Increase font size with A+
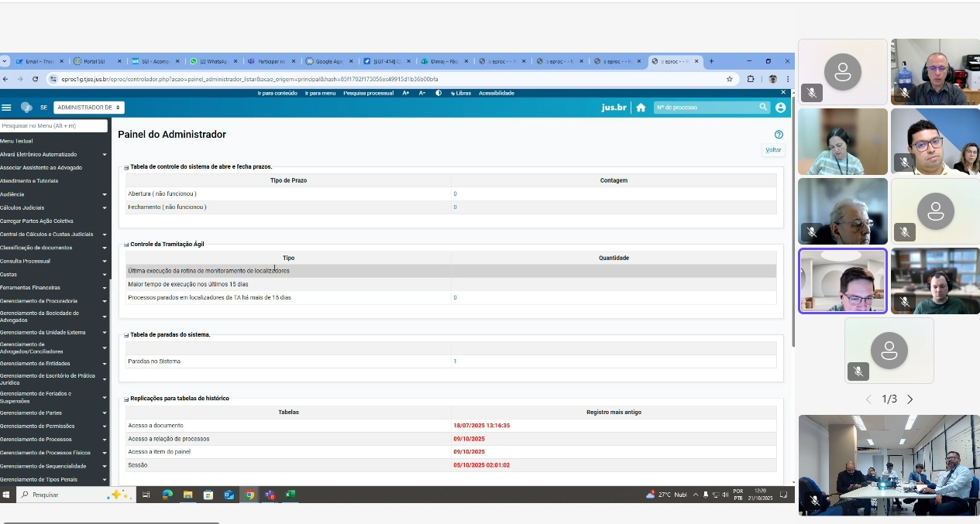The width and height of the screenshot is (980, 524). pos(406,93)
